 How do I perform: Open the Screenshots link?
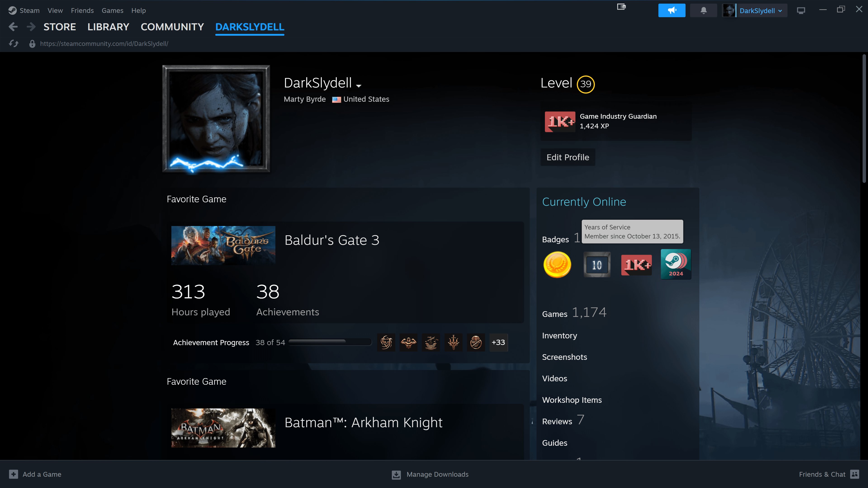tap(564, 357)
